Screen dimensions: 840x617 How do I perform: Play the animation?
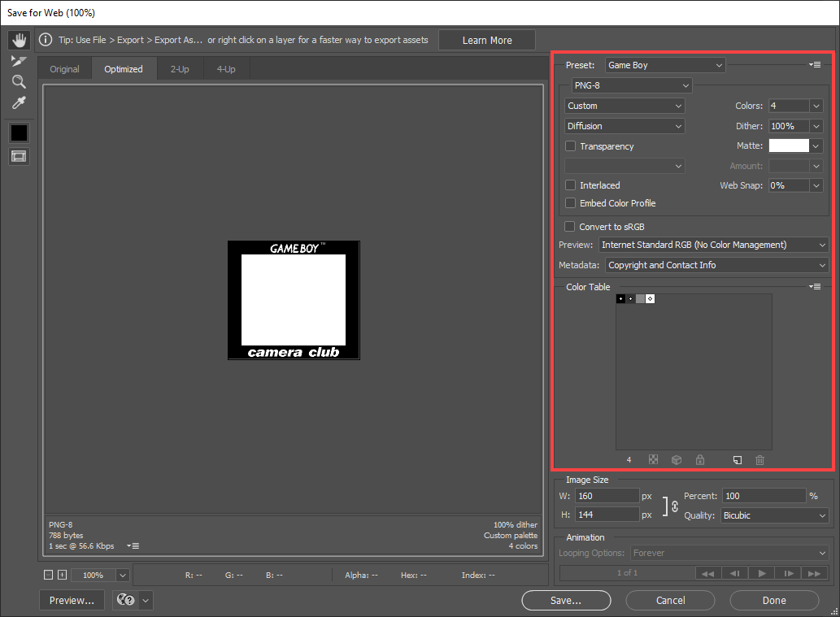coord(762,573)
